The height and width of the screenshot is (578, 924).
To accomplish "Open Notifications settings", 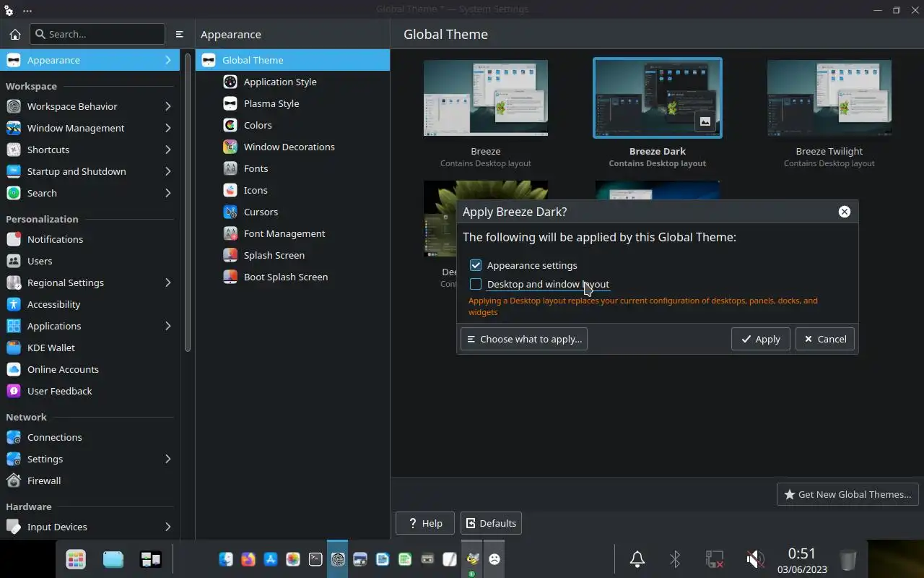I will click(x=90, y=239).
